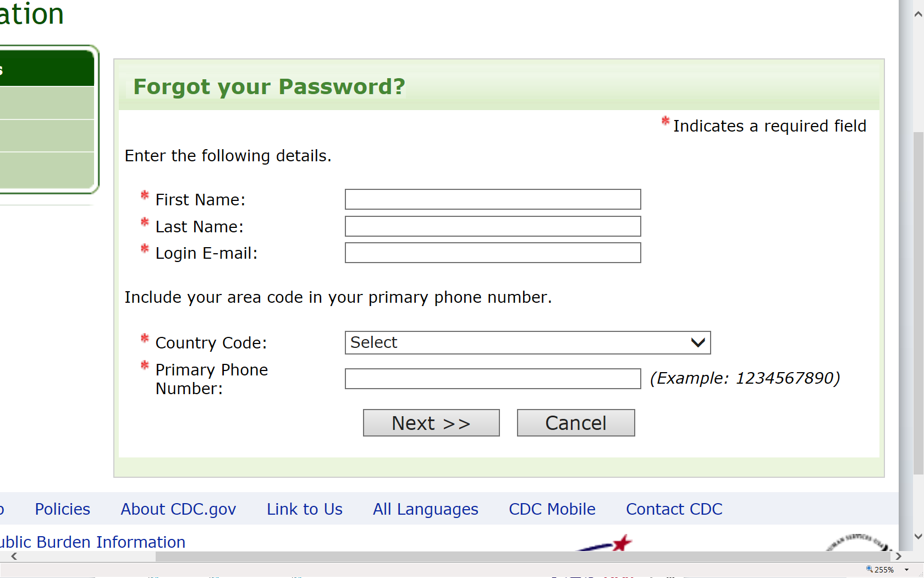Viewport: 924px width, 578px height.
Task: Click into the Login E-mail field
Action: 492,253
